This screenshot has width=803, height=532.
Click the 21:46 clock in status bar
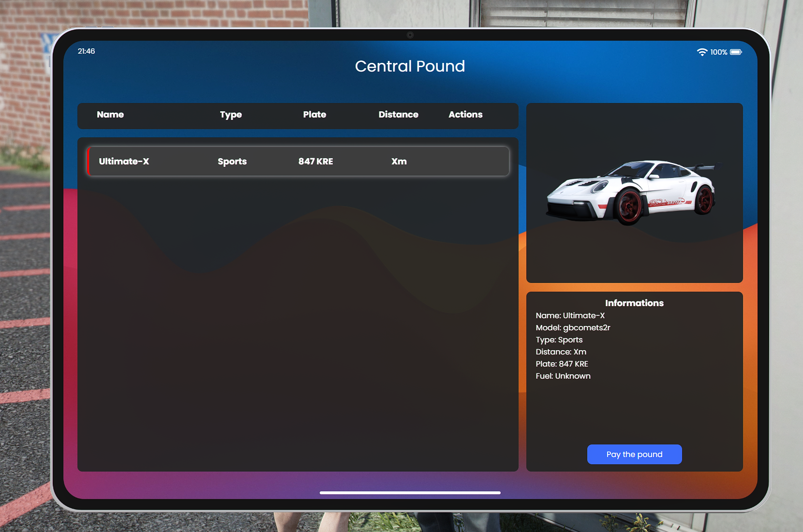87,51
